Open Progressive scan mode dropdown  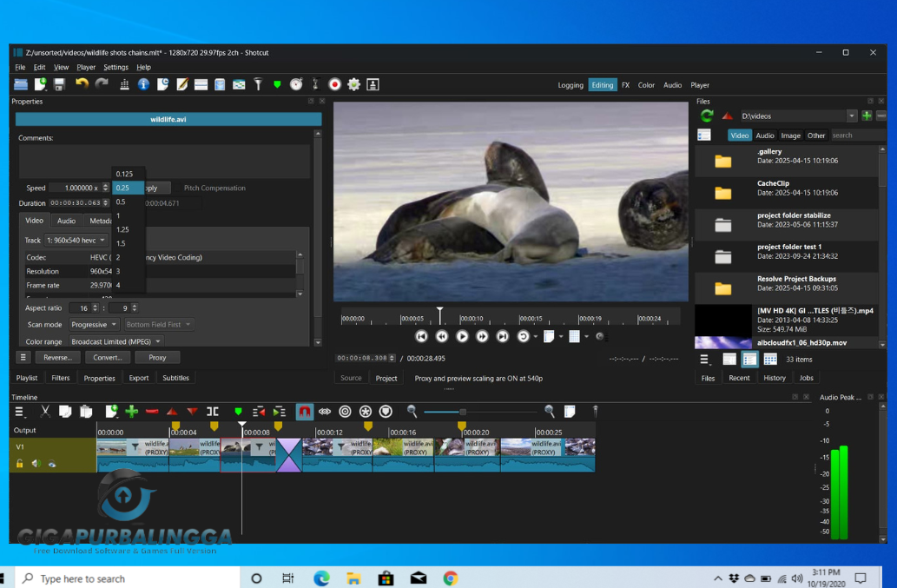[x=94, y=324]
